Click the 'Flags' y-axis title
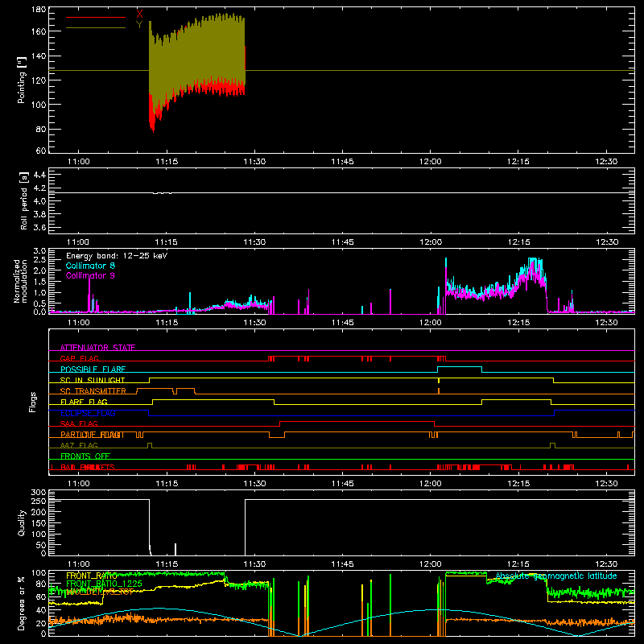 click(32, 402)
